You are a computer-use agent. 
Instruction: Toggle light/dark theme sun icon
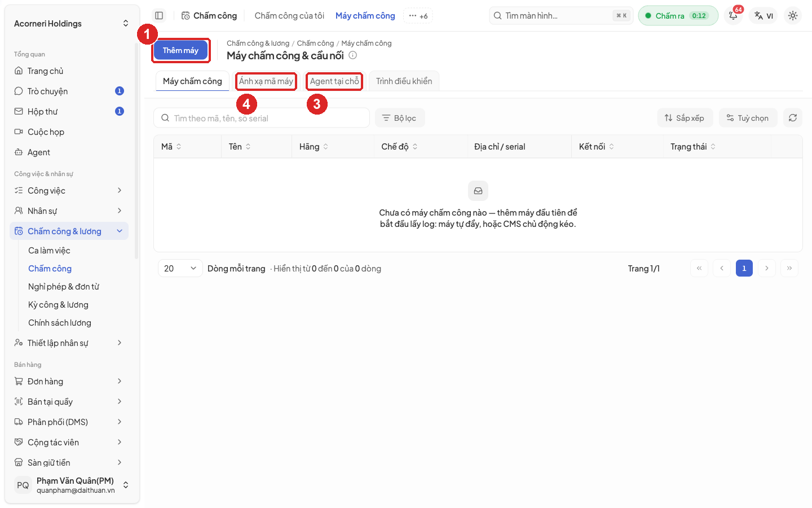coord(793,16)
